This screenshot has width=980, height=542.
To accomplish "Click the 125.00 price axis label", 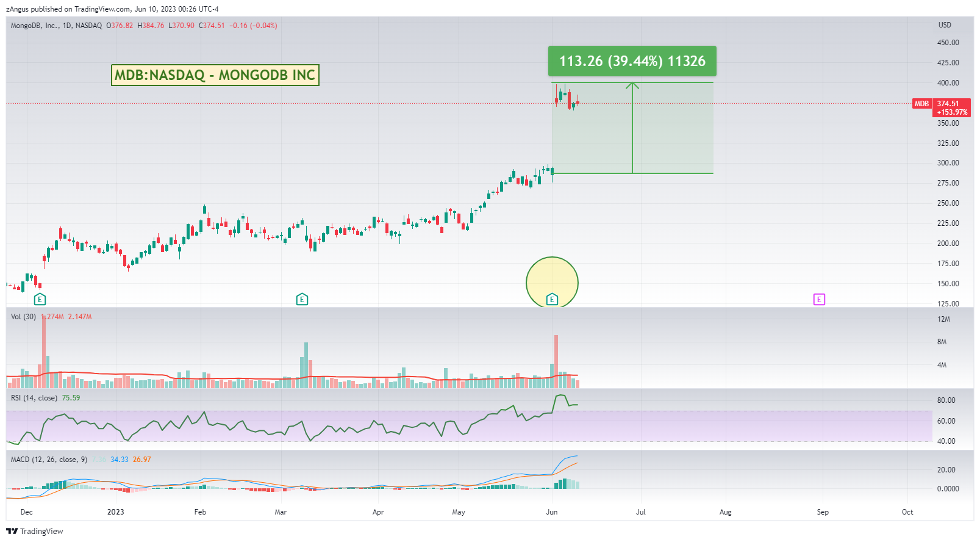I will pos(948,304).
